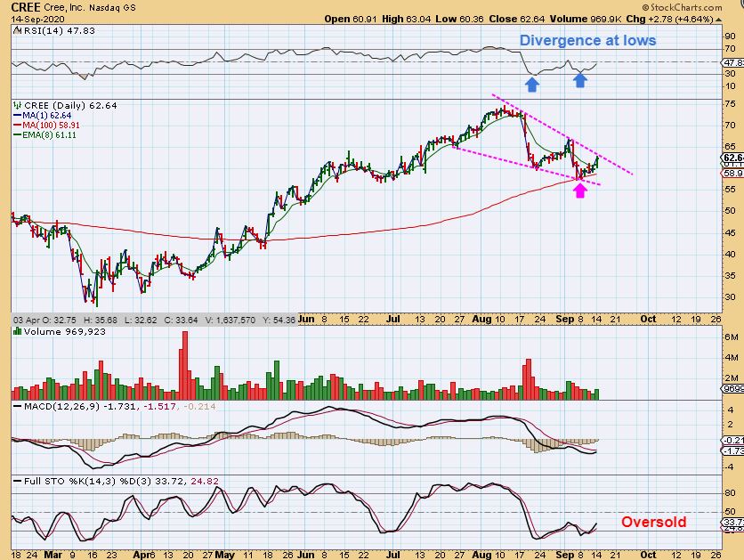Select the blue MA(1) legend line swatch
This screenshot has height=560, width=744.
coord(18,116)
